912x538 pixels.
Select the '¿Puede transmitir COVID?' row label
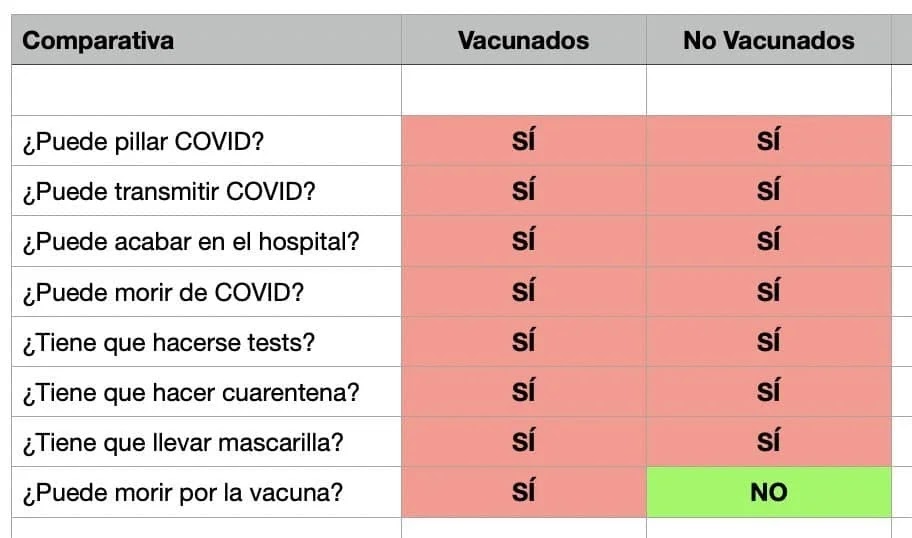[x=206, y=191]
